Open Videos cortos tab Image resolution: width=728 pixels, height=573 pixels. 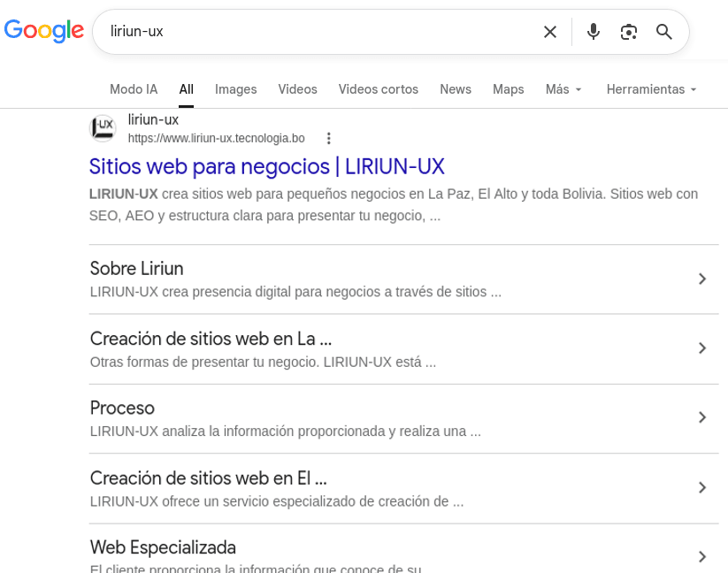[379, 89]
